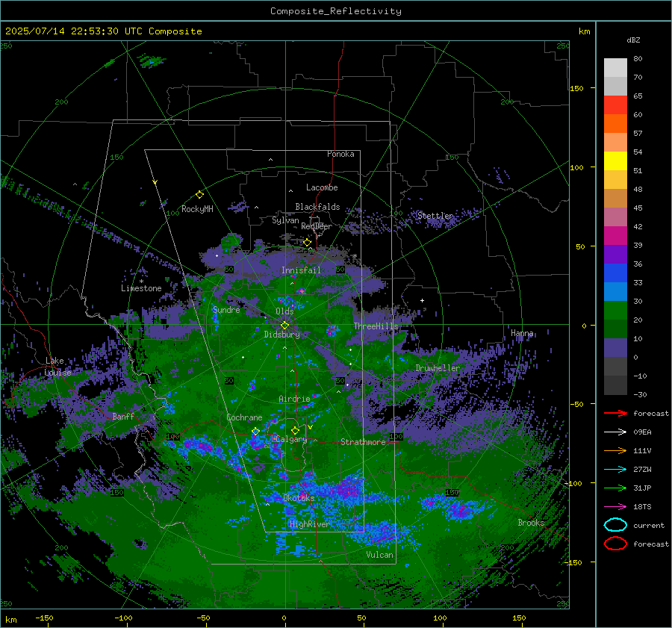Click the RockyMH label

click(197, 209)
